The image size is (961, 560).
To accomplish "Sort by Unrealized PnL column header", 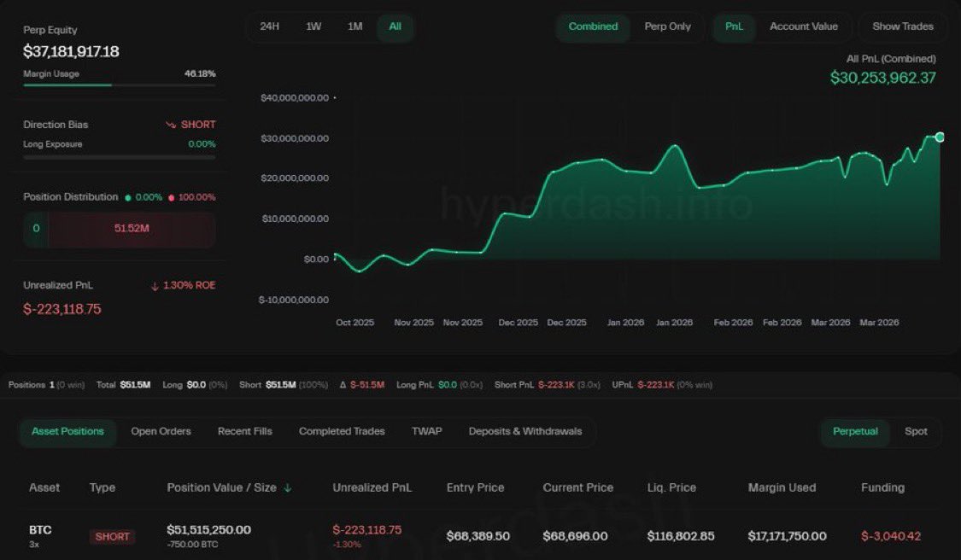I will click(x=372, y=487).
